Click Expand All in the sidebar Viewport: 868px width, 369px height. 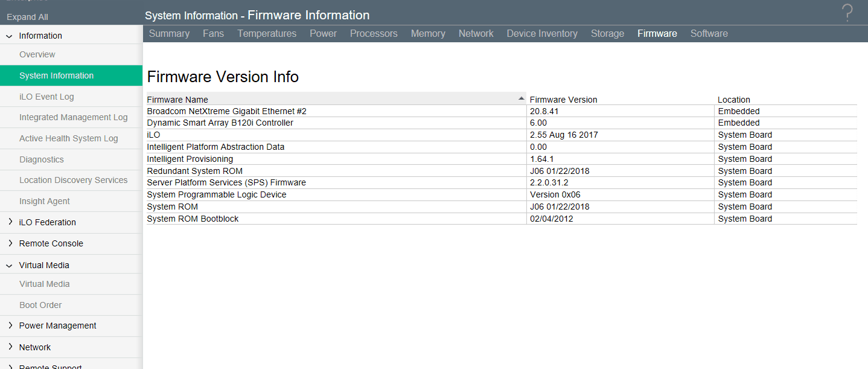tap(27, 17)
